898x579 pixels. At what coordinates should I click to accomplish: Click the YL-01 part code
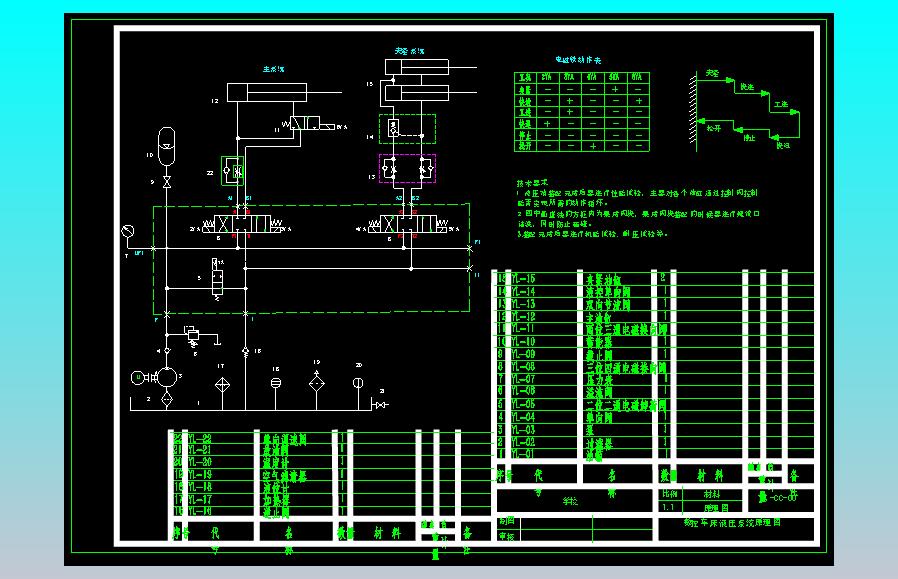523,454
